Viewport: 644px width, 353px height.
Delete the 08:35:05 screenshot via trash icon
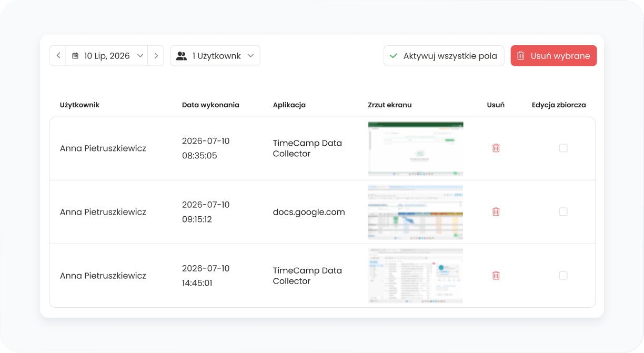496,148
